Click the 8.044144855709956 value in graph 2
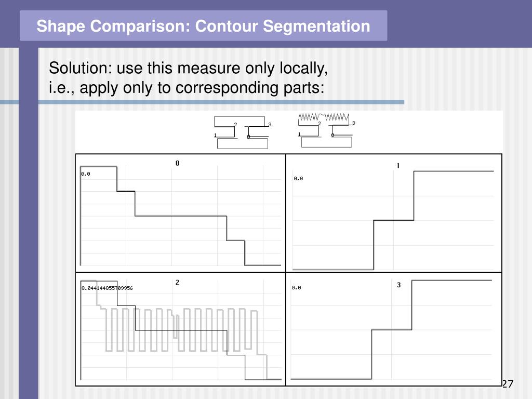The image size is (532, 399). [107, 288]
